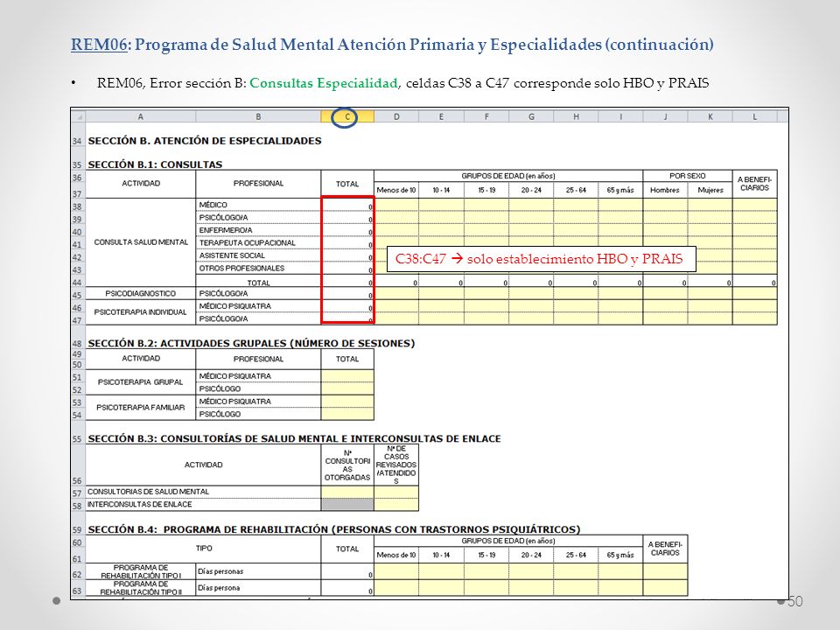
Task: Click the 'Hombres' column heading
Action: coord(665,190)
